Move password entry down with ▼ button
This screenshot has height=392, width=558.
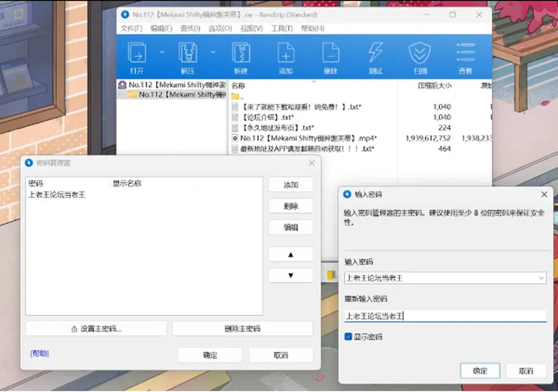(x=291, y=275)
